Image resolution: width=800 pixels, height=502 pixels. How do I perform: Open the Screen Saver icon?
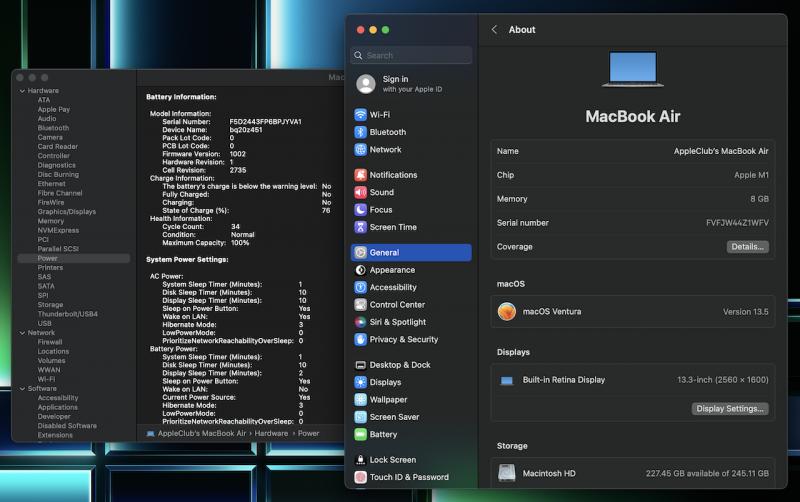tap(360, 417)
